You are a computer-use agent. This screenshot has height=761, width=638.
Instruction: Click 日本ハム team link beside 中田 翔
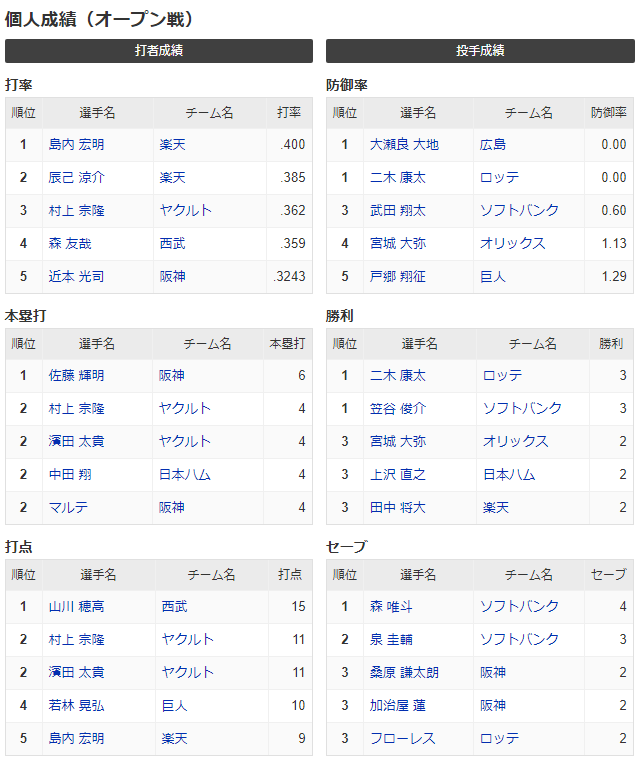pyautogui.click(x=185, y=475)
